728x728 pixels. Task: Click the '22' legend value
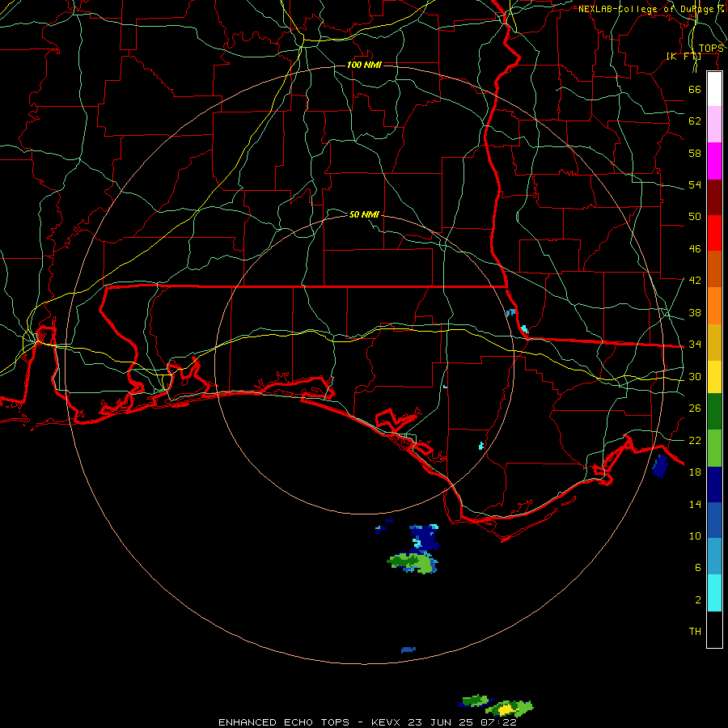[x=695, y=440]
